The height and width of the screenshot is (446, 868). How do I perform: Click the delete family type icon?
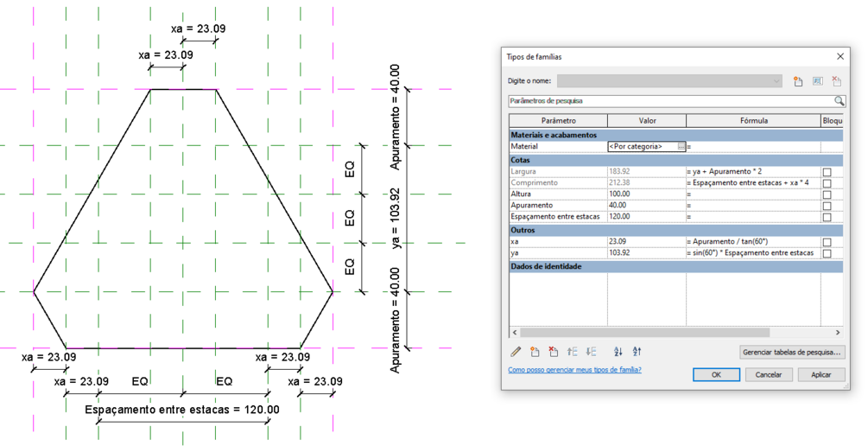click(x=836, y=81)
